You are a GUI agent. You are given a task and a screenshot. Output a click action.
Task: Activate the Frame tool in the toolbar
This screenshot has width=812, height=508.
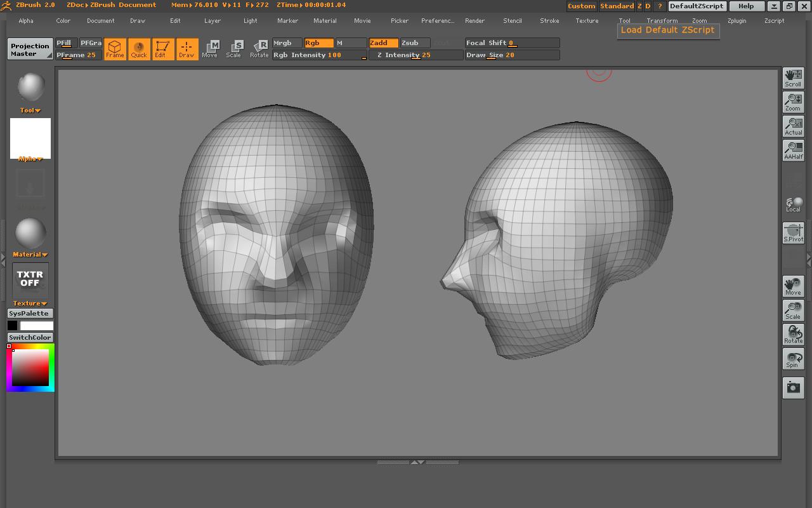click(x=115, y=49)
